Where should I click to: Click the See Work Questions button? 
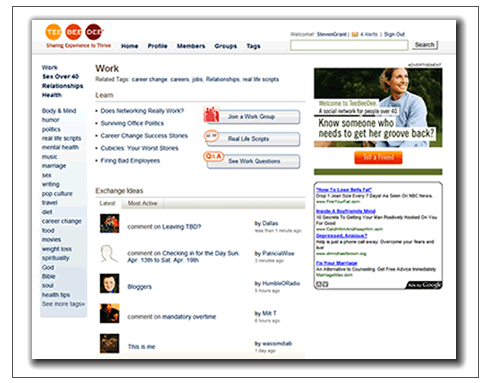[x=253, y=161]
